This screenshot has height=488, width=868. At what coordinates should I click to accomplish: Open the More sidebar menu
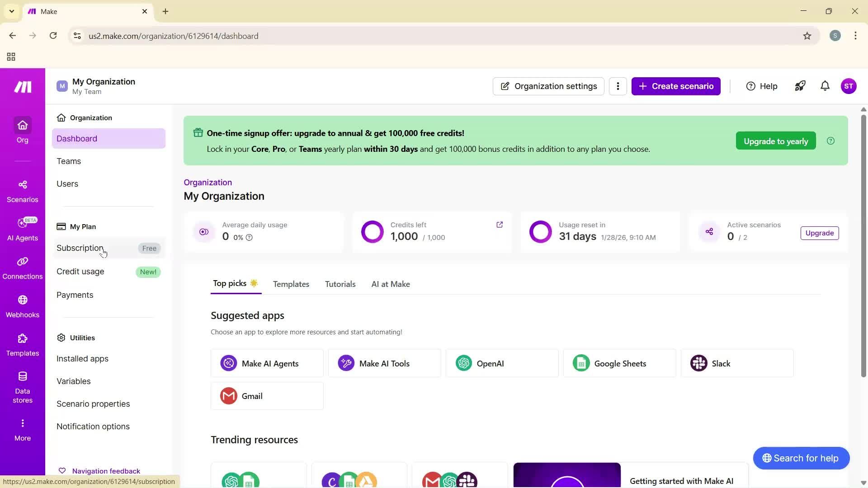click(x=22, y=428)
